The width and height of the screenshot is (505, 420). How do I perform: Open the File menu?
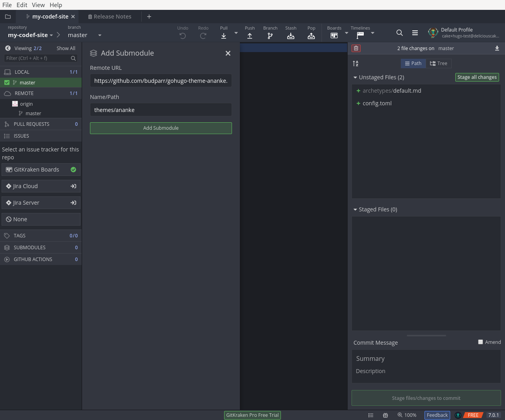[x=7, y=5]
